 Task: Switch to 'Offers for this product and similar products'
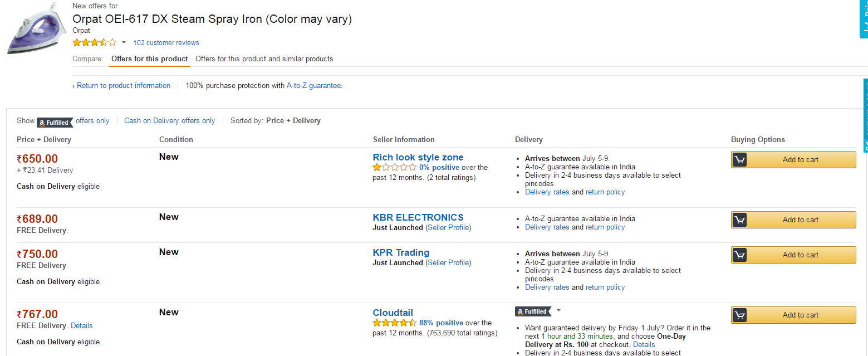pos(264,58)
